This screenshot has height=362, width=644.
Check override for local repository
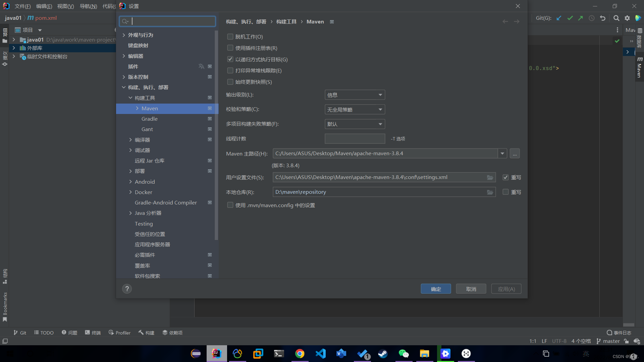coord(505,192)
